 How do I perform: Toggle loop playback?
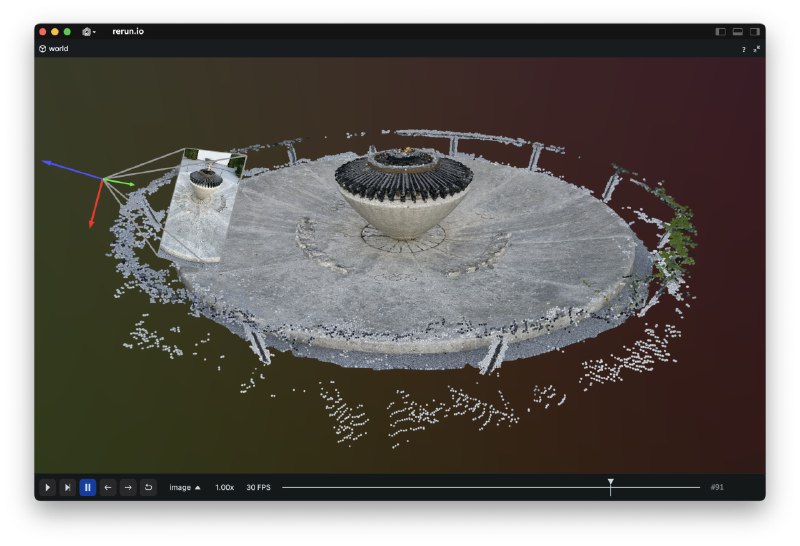[x=148, y=487]
